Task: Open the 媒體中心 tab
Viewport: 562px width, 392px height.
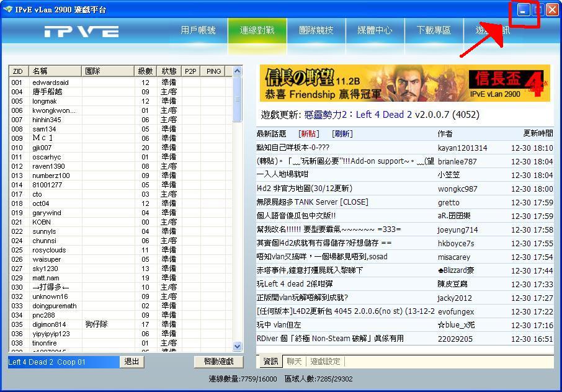Action: click(375, 30)
